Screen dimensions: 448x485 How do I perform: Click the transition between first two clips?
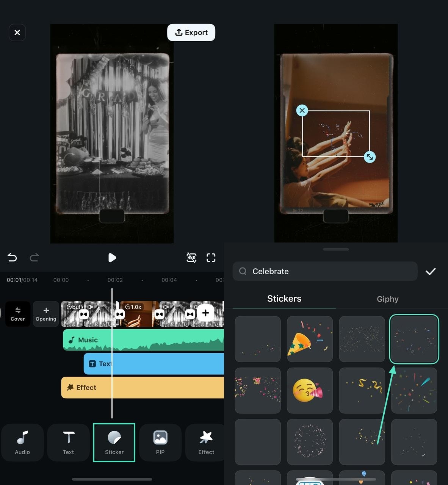click(84, 314)
